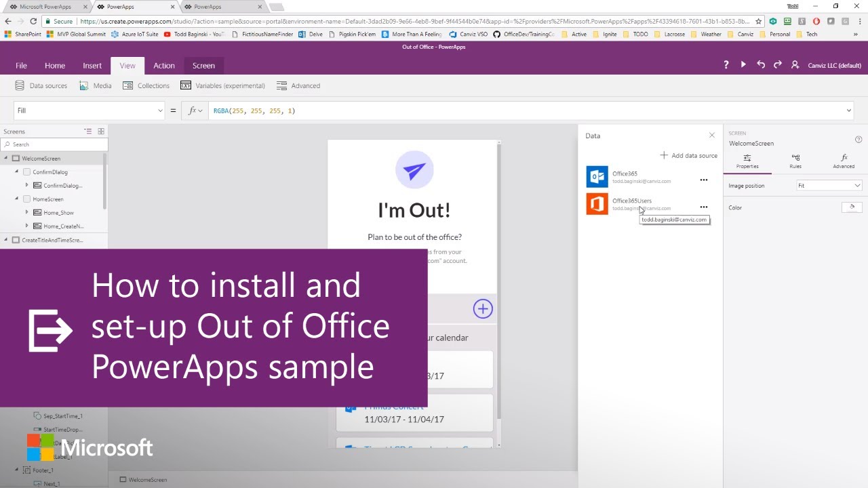
Task: Open the color picker for Color property
Action: point(852,207)
